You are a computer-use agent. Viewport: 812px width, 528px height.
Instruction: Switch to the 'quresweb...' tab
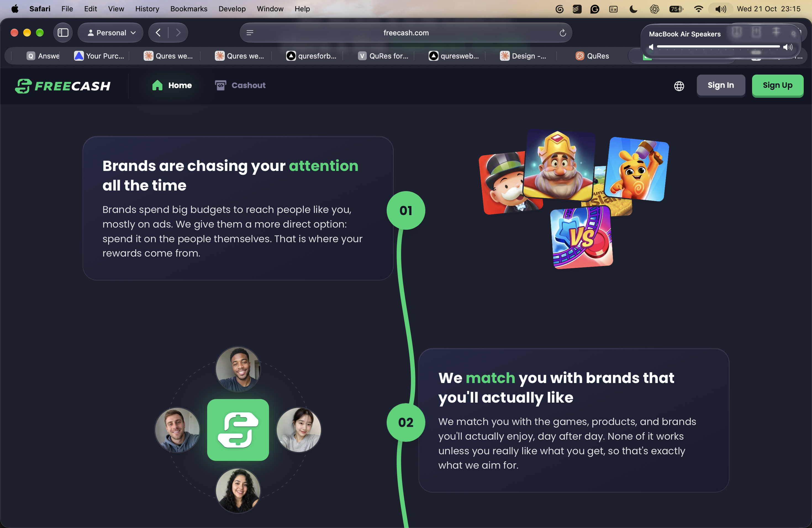454,56
